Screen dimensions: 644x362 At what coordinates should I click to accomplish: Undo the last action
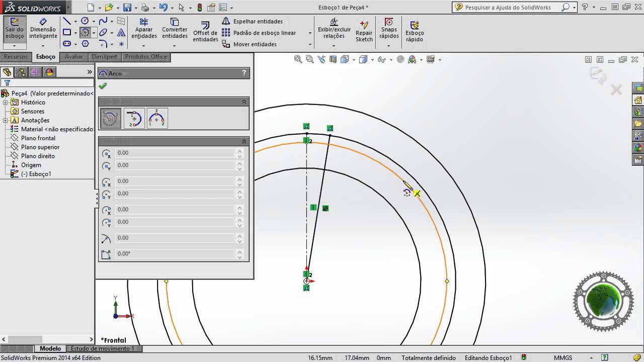(163, 8)
